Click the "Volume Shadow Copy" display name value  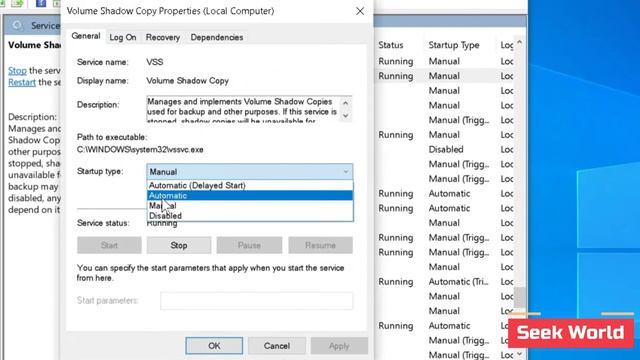(187, 81)
